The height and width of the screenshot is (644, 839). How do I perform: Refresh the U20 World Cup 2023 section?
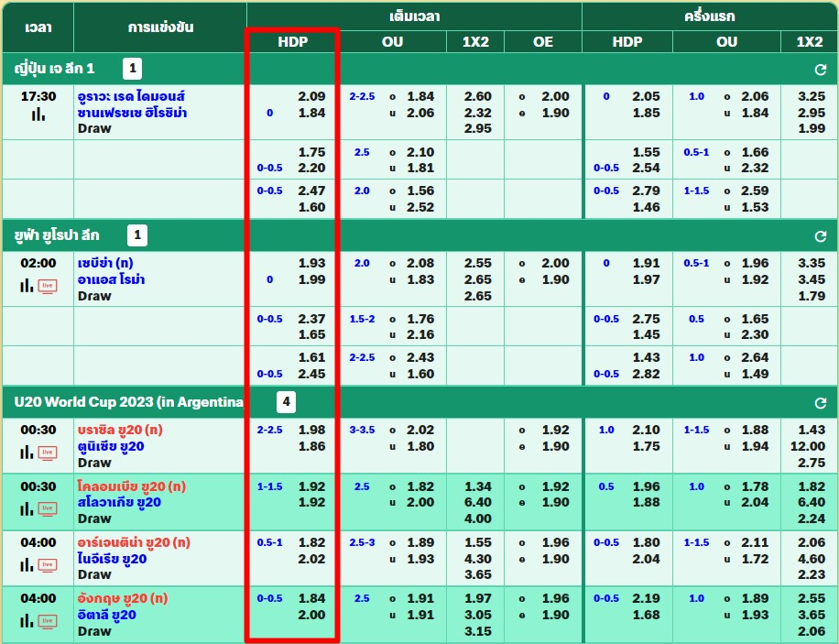point(821,403)
